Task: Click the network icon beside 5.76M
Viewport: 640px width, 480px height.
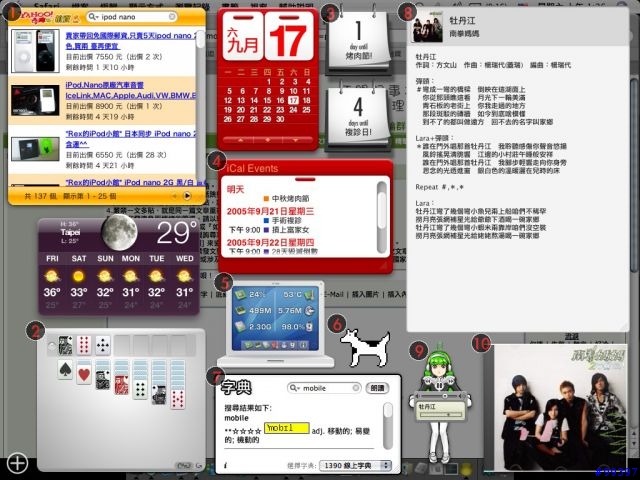Action: tap(310, 311)
